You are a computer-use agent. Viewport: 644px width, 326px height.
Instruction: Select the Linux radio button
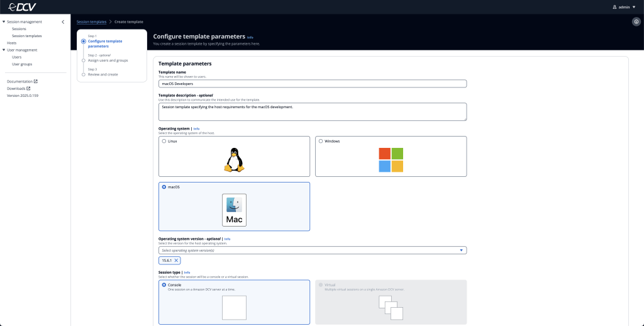click(x=164, y=141)
